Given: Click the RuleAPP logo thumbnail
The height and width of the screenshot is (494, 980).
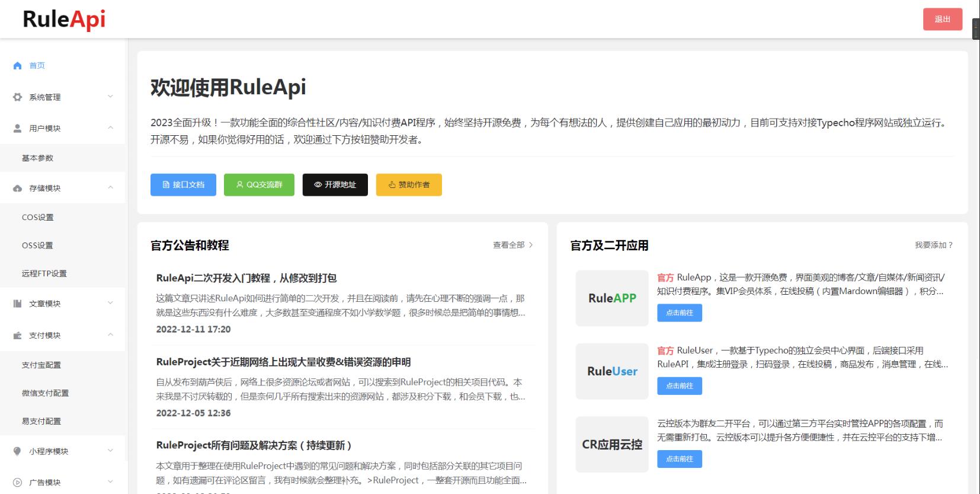Looking at the screenshot, I should (612, 298).
